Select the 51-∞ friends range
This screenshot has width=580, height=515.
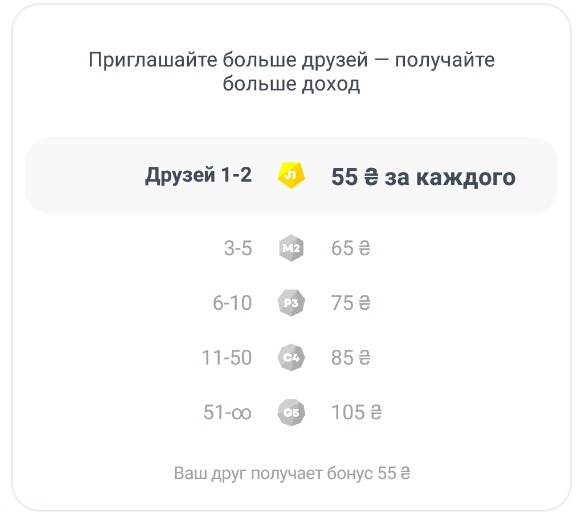point(227,412)
